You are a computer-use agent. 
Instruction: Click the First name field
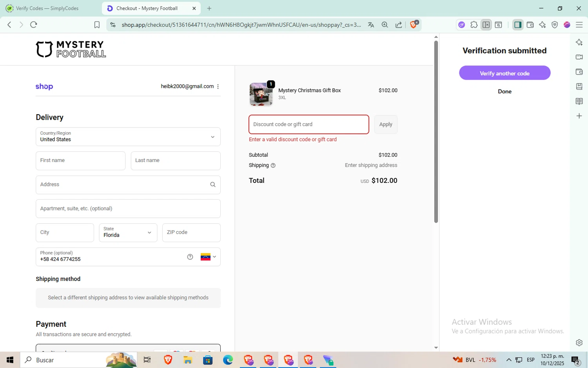pyautogui.click(x=80, y=160)
